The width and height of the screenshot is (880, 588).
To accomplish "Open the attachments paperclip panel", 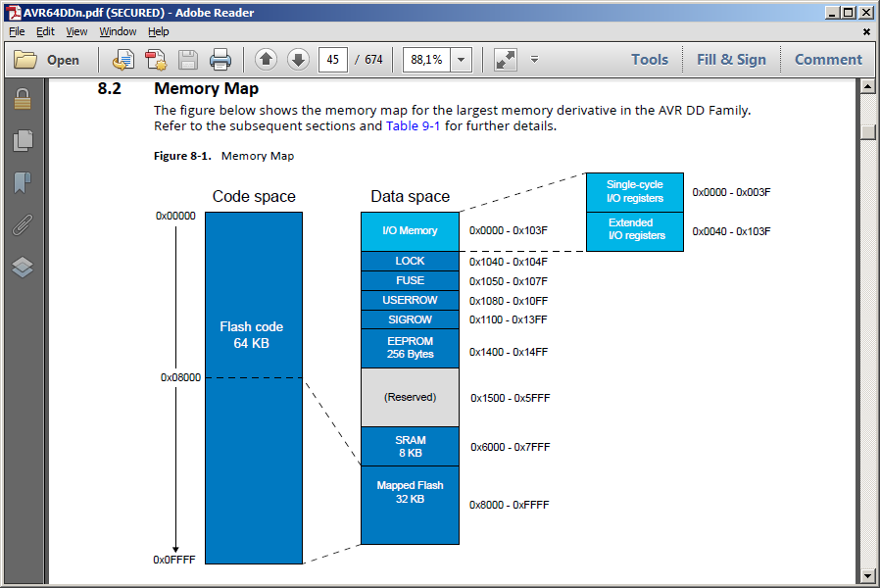I will pyautogui.click(x=23, y=225).
